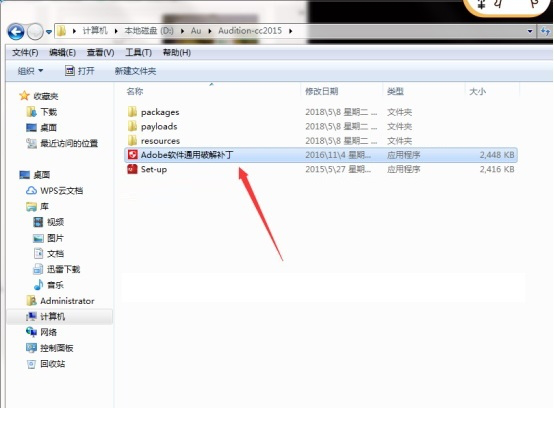The height and width of the screenshot is (424, 554).
Task: Select 下载 under favorites sidebar
Action: pos(42,112)
